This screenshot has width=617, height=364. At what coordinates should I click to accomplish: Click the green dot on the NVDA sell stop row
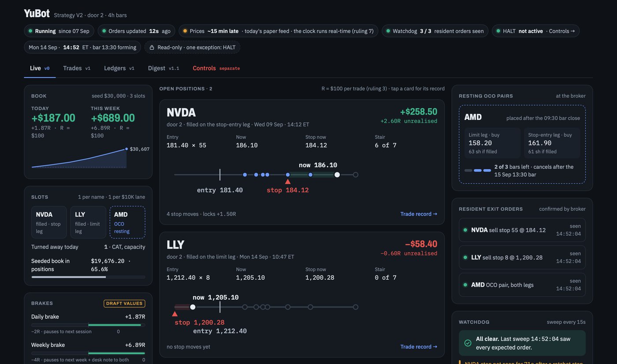click(x=465, y=230)
